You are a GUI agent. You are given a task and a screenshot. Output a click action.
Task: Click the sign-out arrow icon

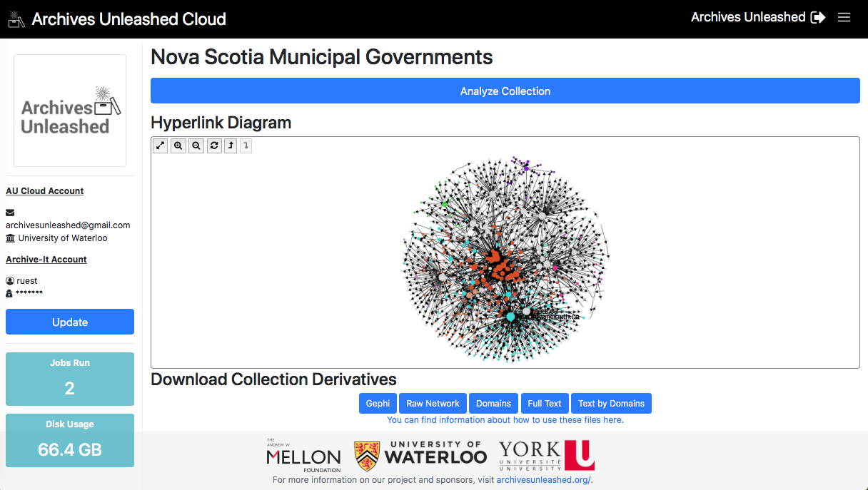(x=818, y=17)
